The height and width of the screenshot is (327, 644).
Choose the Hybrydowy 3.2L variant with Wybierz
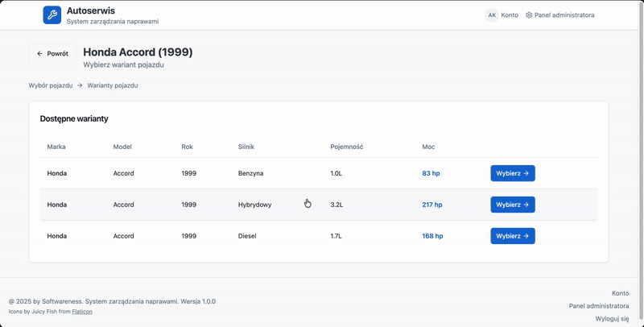tap(513, 205)
